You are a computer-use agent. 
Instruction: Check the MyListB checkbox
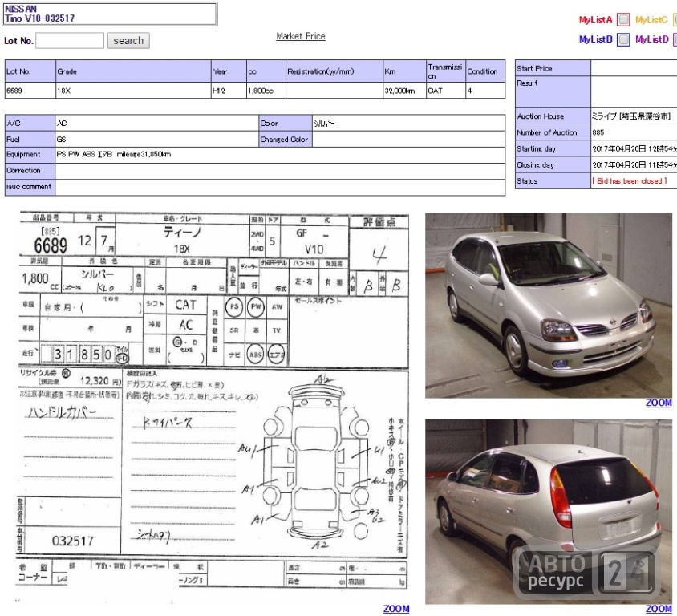623,39
